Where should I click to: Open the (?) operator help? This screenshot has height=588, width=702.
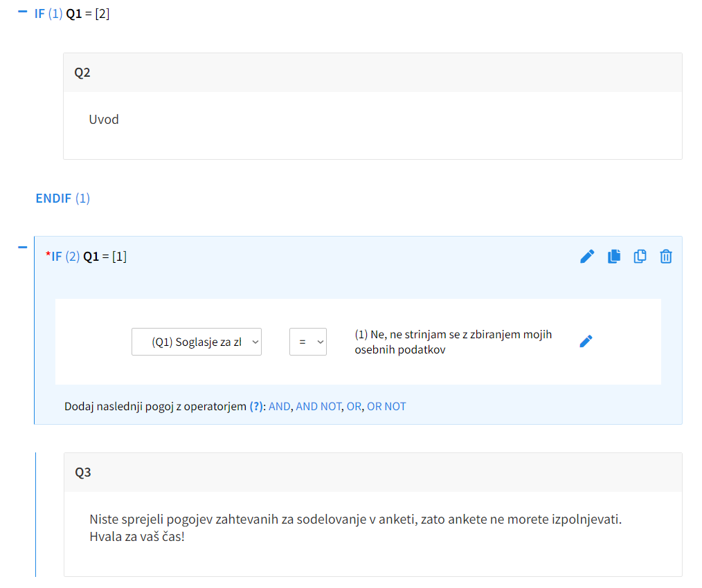click(x=257, y=406)
